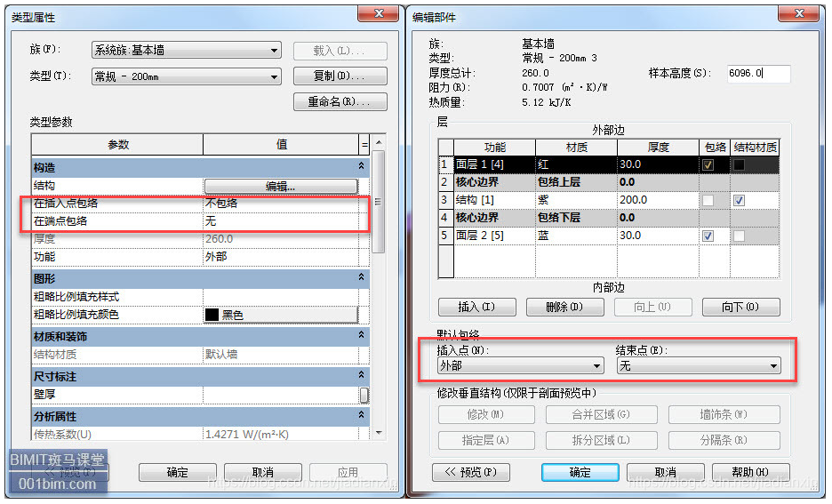This screenshot has width=832, height=504.
Task: Toggle 包络 checkbox for 结构 [1] row
Action: point(708,201)
